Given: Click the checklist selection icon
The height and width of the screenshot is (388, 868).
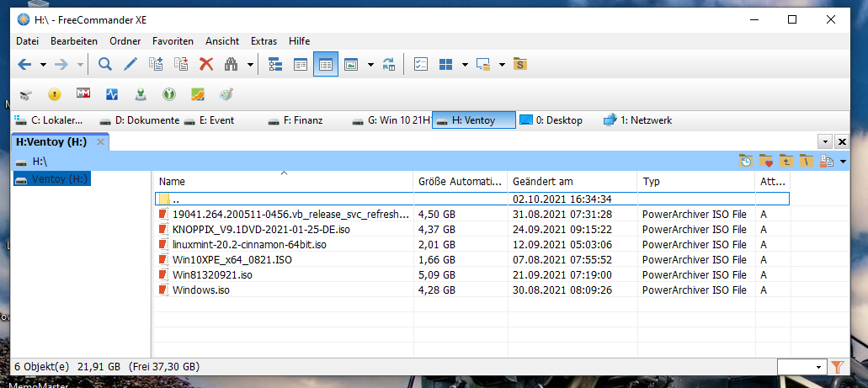Looking at the screenshot, I should tap(421, 64).
